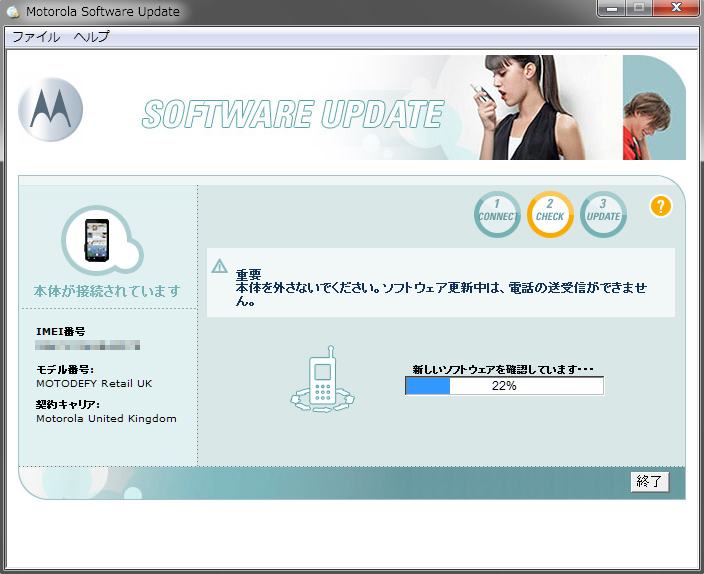Click the SOFTWARE UPDATE banner title
704x574 pixels.
[291, 114]
